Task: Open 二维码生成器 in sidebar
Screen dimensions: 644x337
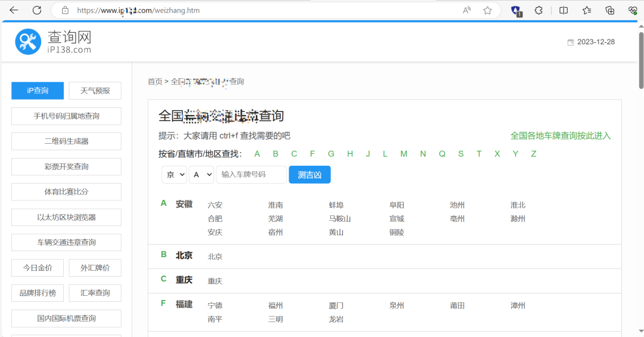Action: click(x=67, y=141)
